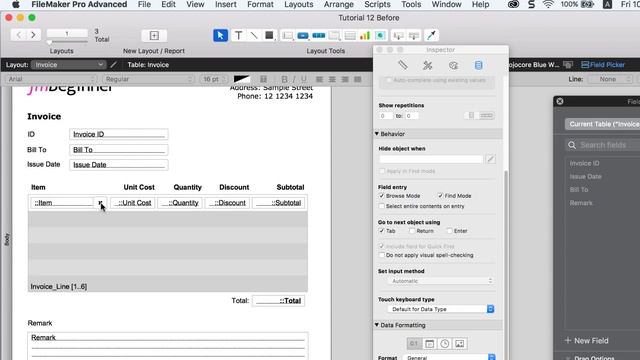Open the 16 pt font size dropdown
Image resolution: width=640 pixels, height=360 pixels.
[x=214, y=79]
